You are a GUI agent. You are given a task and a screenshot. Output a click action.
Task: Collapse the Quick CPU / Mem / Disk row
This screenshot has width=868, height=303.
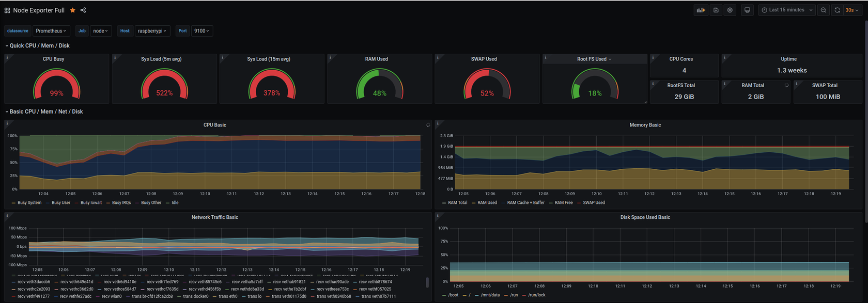(37, 45)
